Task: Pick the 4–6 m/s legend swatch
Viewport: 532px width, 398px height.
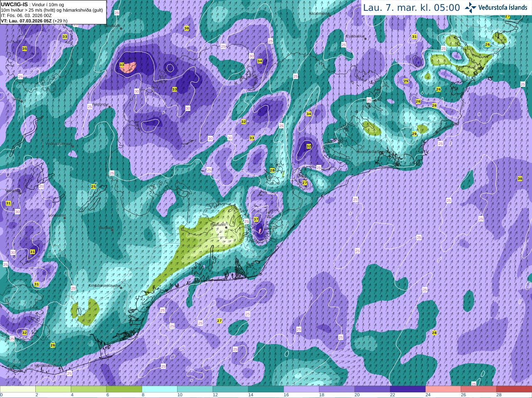Action: [x=89, y=389]
